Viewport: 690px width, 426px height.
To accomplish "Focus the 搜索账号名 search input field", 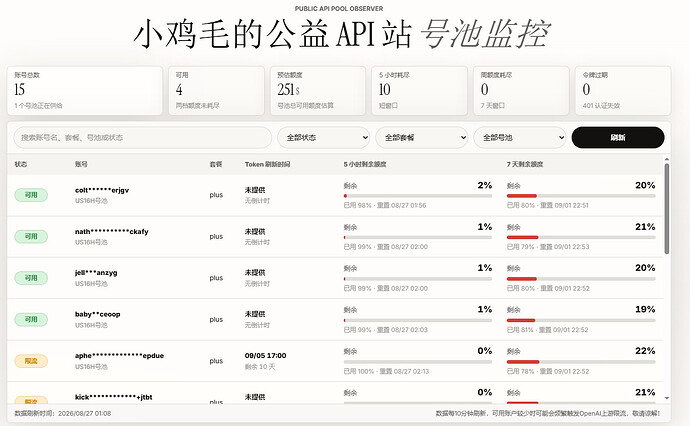I will (x=143, y=138).
